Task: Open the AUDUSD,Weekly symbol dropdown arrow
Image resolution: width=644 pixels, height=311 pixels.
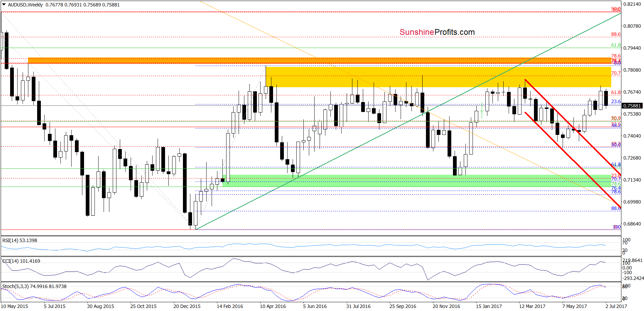Action: tap(4, 5)
